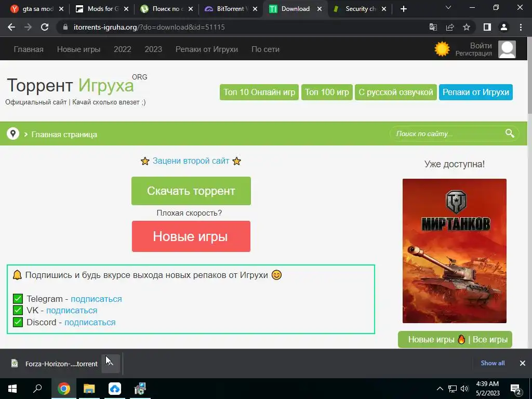Image resolution: width=532 pixels, height=399 pixels.
Task: Click the Войти login link
Action: tap(481, 46)
